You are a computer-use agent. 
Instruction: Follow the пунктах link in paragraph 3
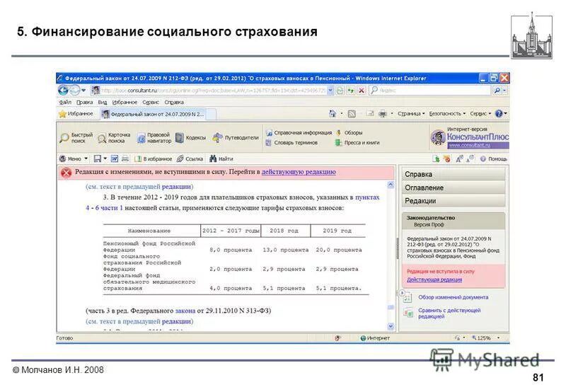367,197
